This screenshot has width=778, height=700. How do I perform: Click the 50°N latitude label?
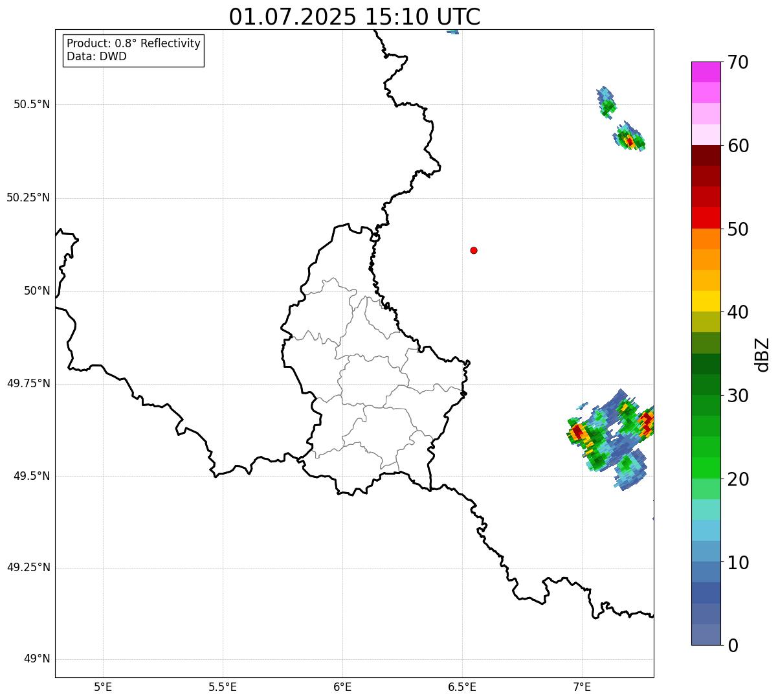click(37, 291)
